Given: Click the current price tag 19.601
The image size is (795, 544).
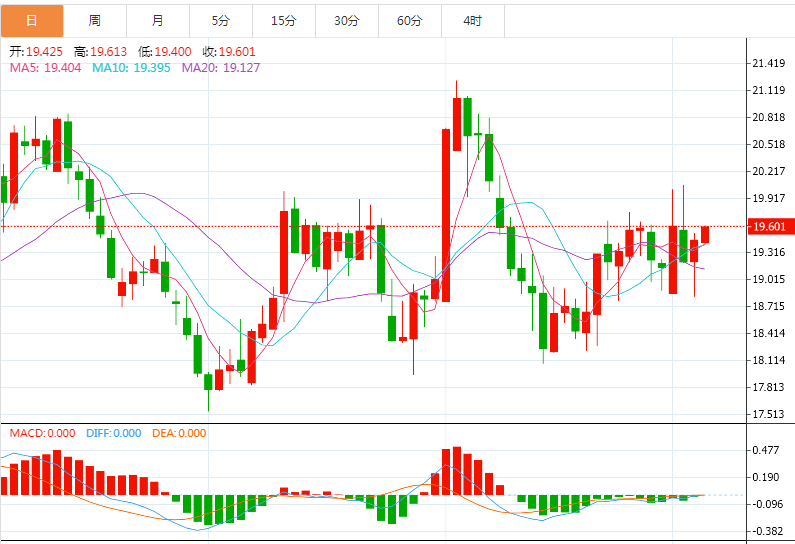Looking at the screenshot, I should coord(769,227).
